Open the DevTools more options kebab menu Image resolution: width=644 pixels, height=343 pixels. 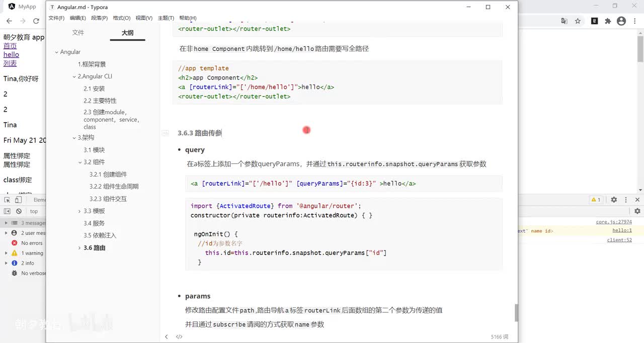[625, 200]
